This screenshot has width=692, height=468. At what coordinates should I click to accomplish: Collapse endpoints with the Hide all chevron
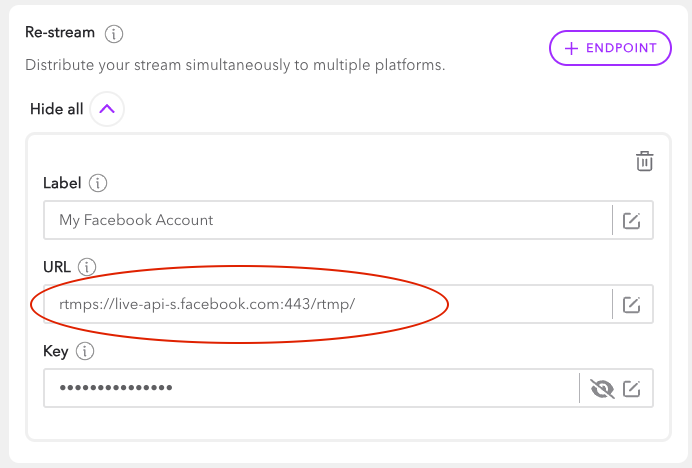(x=107, y=109)
